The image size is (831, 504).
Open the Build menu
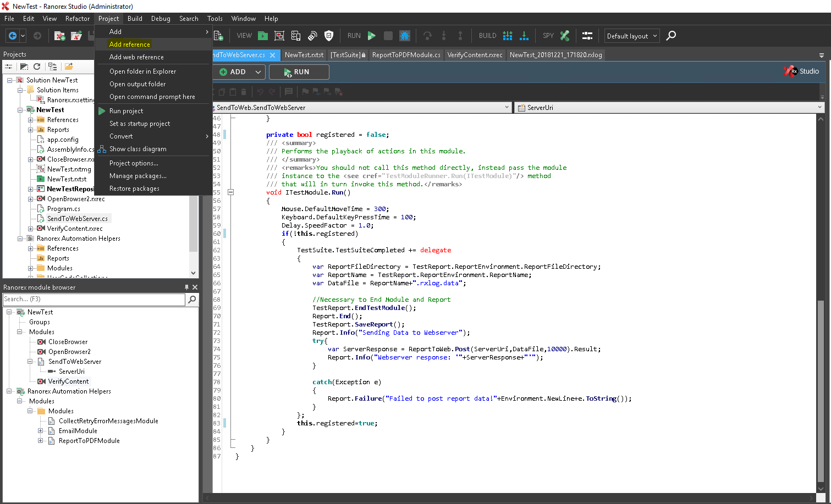click(135, 18)
